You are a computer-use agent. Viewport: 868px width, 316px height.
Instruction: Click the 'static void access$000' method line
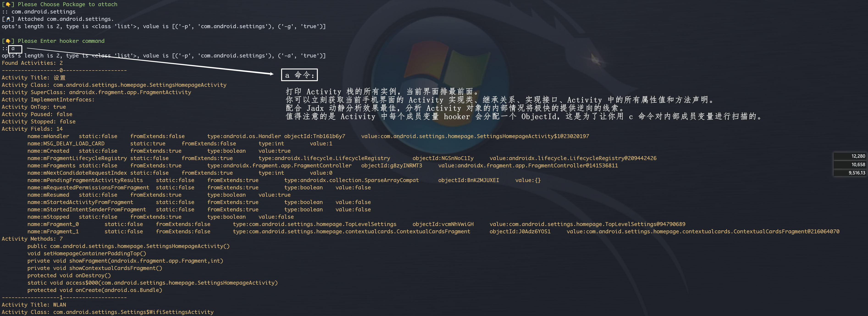coord(153,283)
